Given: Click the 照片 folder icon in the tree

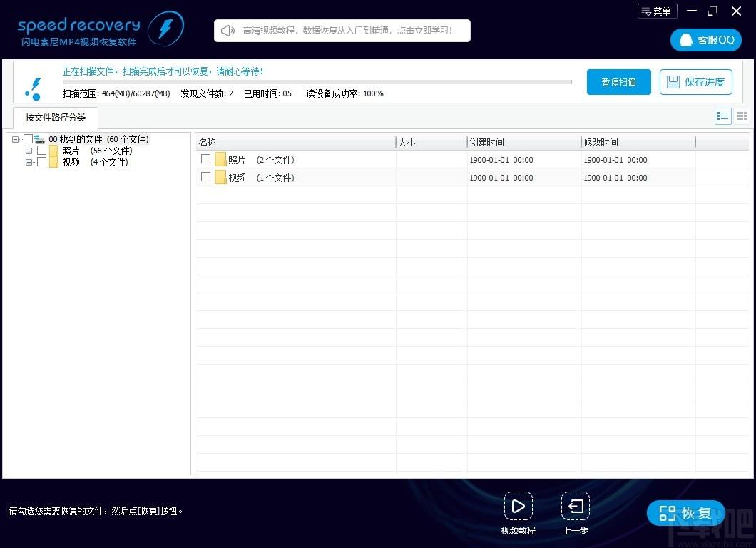Looking at the screenshot, I should pyautogui.click(x=53, y=151).
